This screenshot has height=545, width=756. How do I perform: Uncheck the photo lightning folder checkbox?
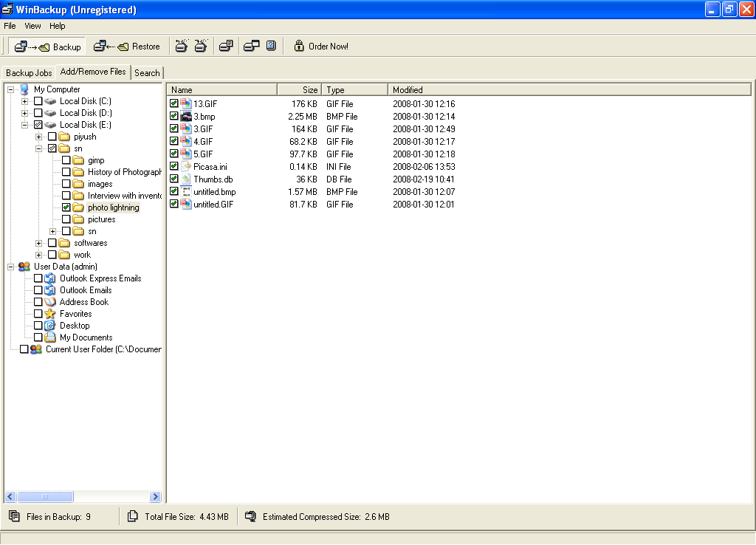(x=66, y=208)
